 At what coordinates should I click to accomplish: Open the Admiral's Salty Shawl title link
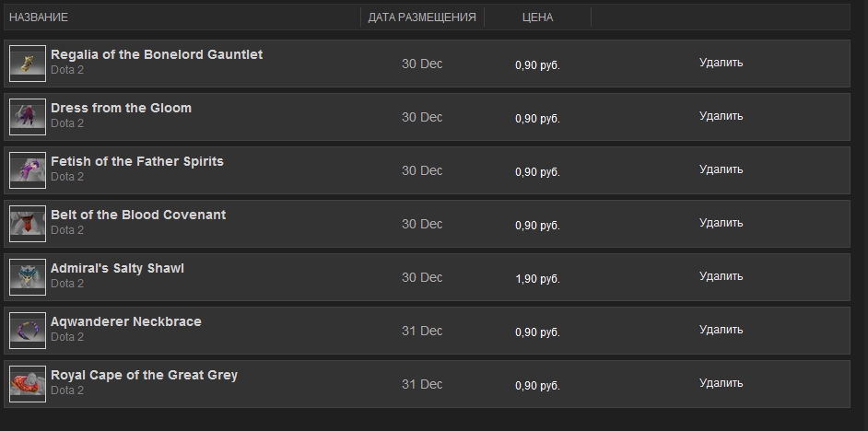(117, 268)
